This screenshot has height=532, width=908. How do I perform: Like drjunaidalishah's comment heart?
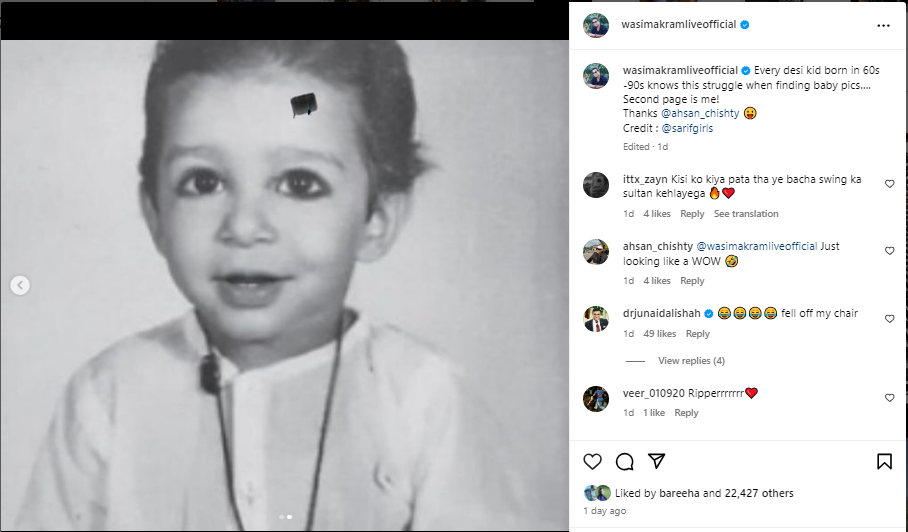[889, 318]
